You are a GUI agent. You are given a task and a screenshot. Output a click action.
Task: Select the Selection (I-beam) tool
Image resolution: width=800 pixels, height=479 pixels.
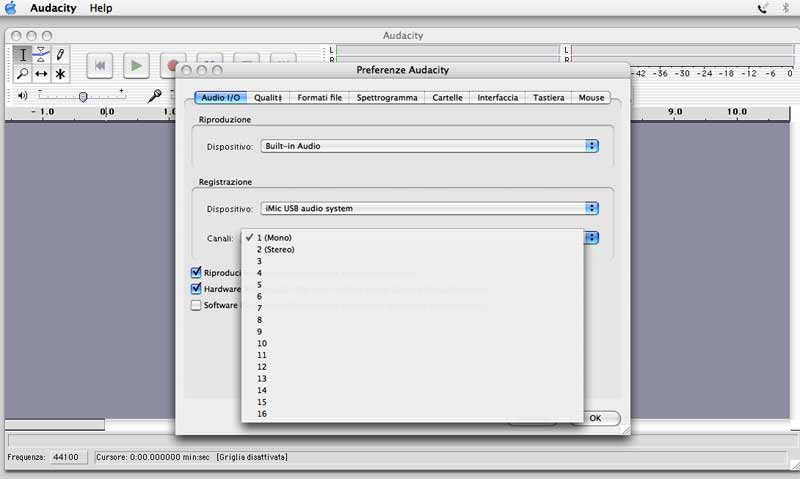(x=22, y=55)
